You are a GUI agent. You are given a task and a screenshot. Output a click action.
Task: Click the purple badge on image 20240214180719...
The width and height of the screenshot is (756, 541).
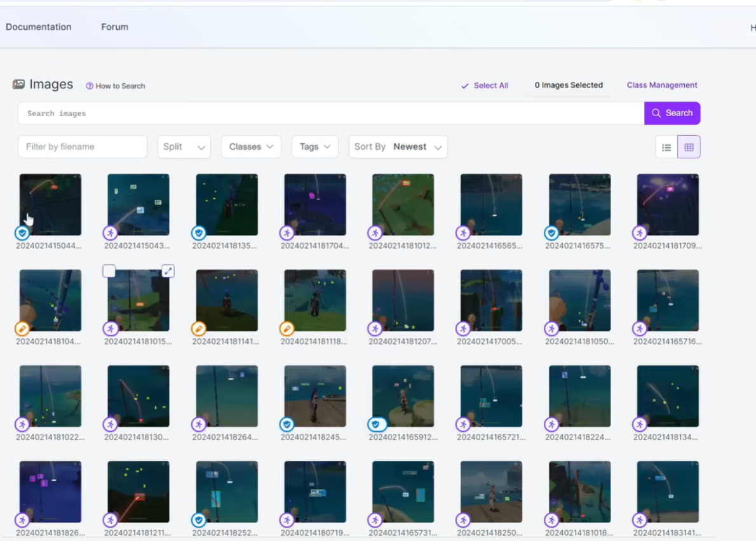[x=287, y=520]
